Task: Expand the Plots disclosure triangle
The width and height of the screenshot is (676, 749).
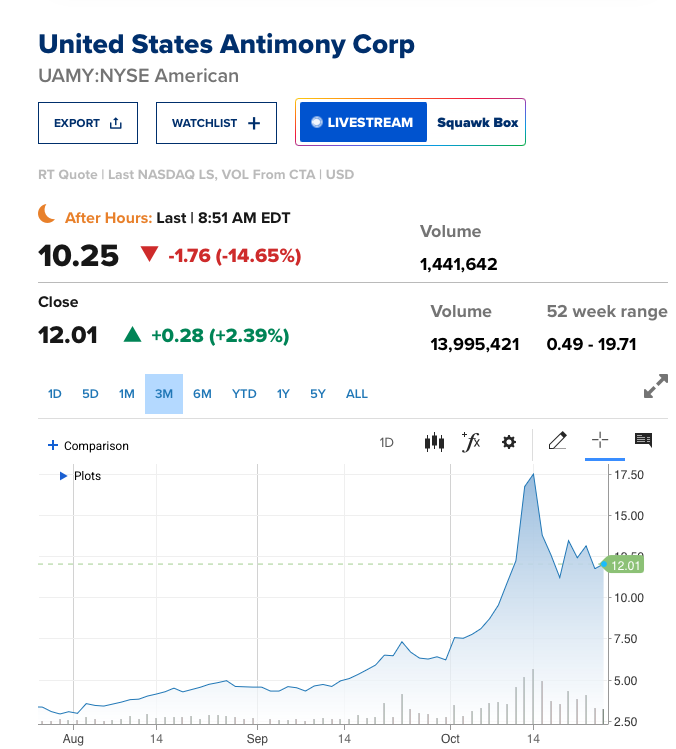Action: point(63,476)
